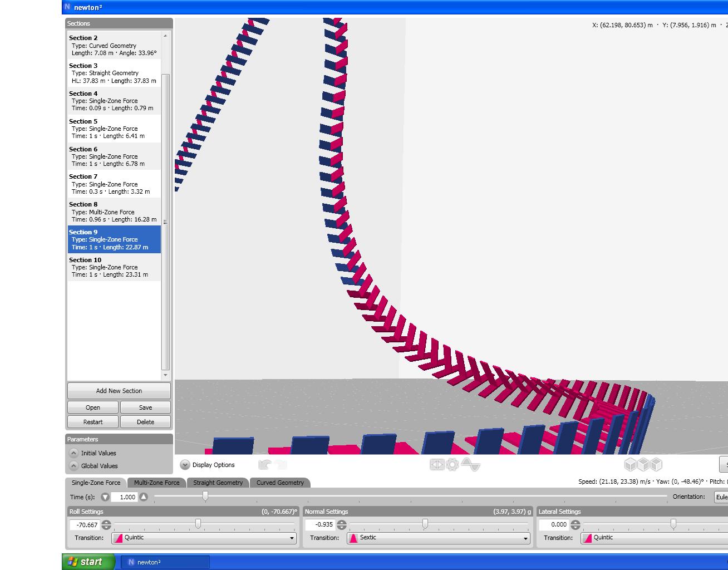The image size is (728, 570).
Task: Click the third cube view icon
Action: 656,464
